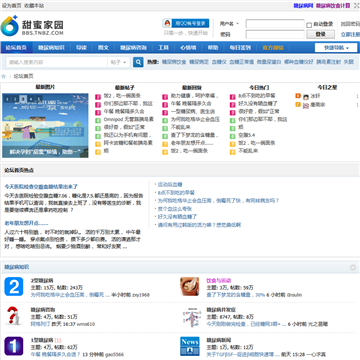360x360 pixels.
Task: Open the 糖尿病网 link in top bar
Action: pos(303,6)
